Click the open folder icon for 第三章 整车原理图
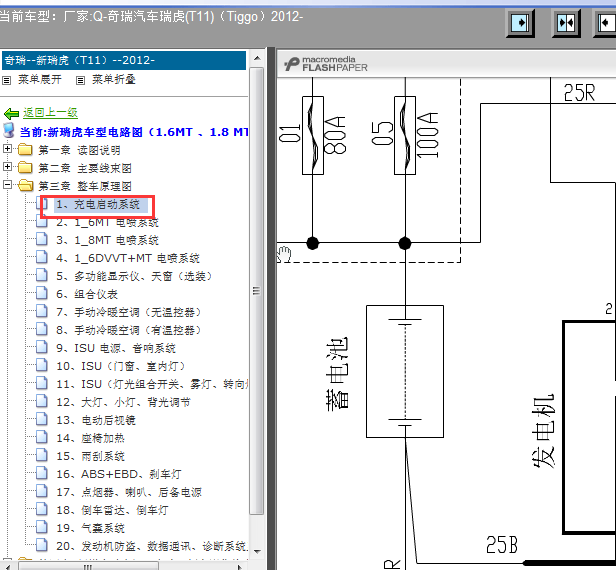 coord(26,185)
